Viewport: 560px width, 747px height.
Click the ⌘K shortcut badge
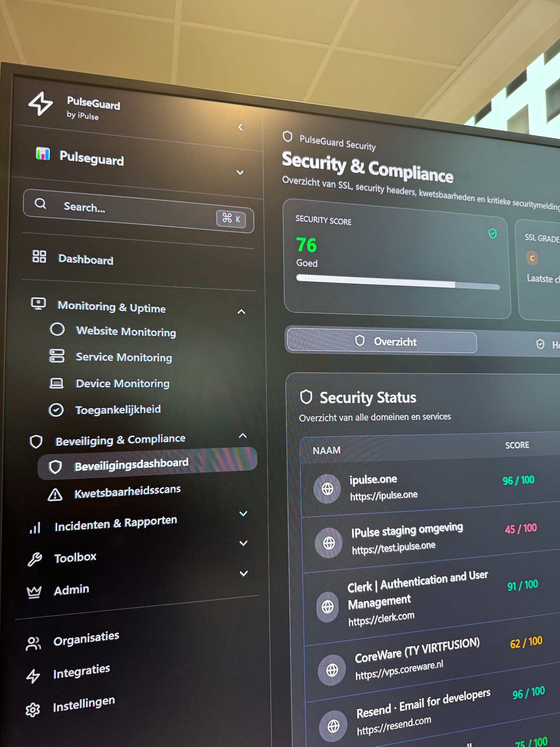(231, 219)
